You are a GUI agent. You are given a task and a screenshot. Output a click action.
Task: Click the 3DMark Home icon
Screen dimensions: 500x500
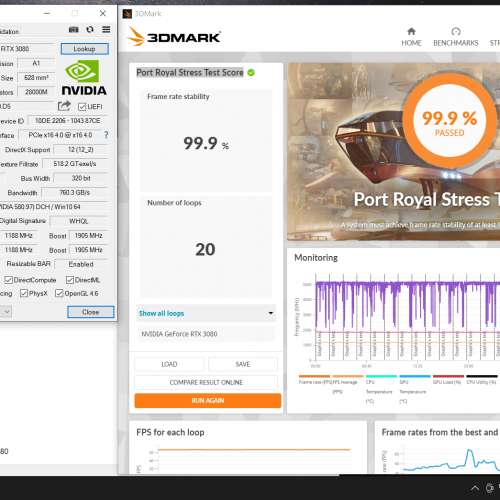pos(411,31)
